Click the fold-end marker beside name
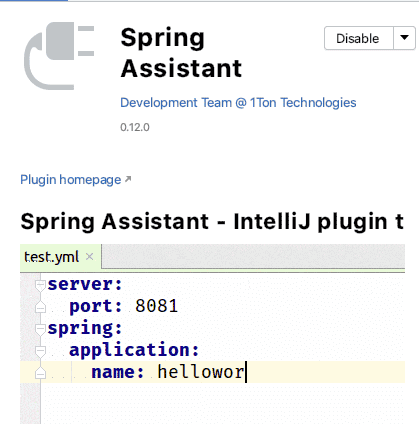The height and width of the screenshot is (424, 419). tap(40, 372)
